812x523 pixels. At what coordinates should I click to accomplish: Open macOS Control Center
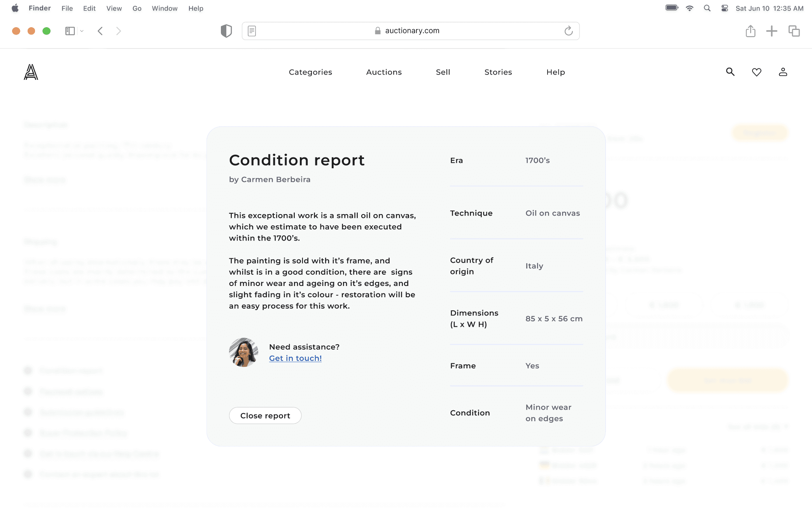click(x=724, y=8)
